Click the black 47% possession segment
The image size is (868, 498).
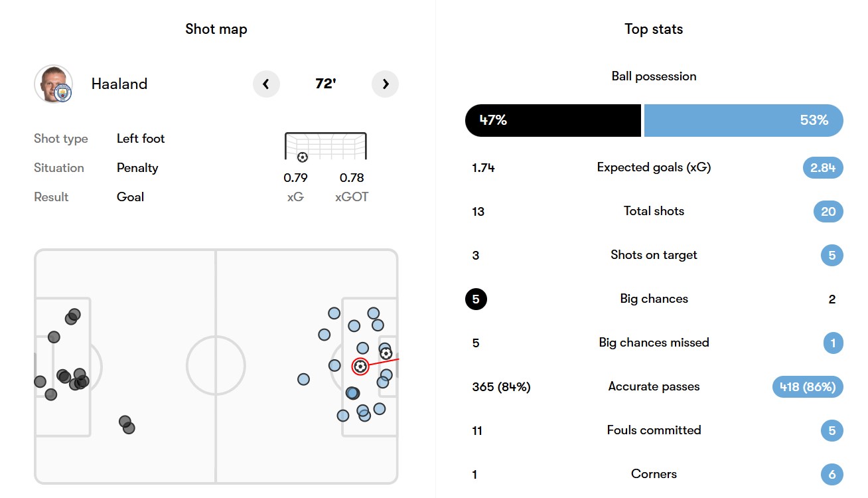pos(553,120)
